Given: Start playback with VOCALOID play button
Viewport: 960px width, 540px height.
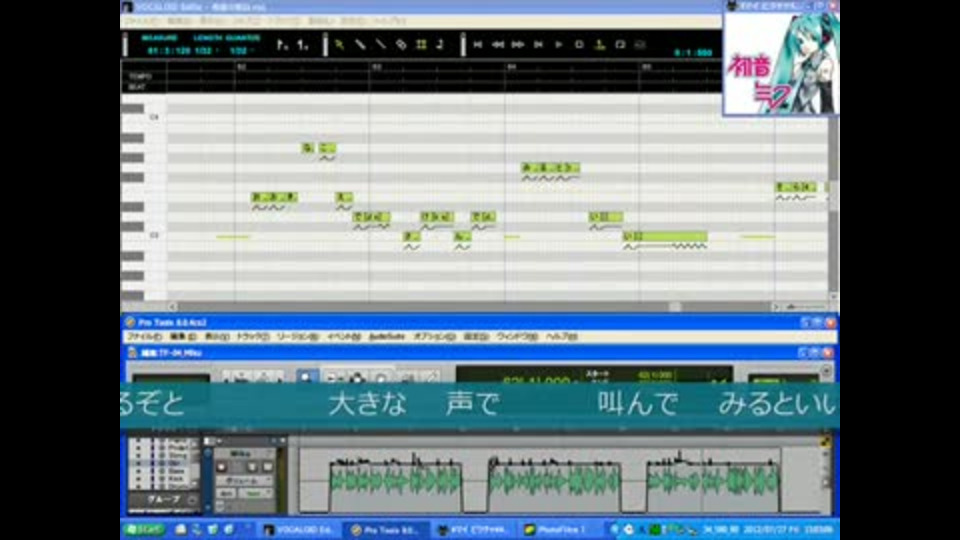Looking at the screenshot, I should (x=558, y=45).
